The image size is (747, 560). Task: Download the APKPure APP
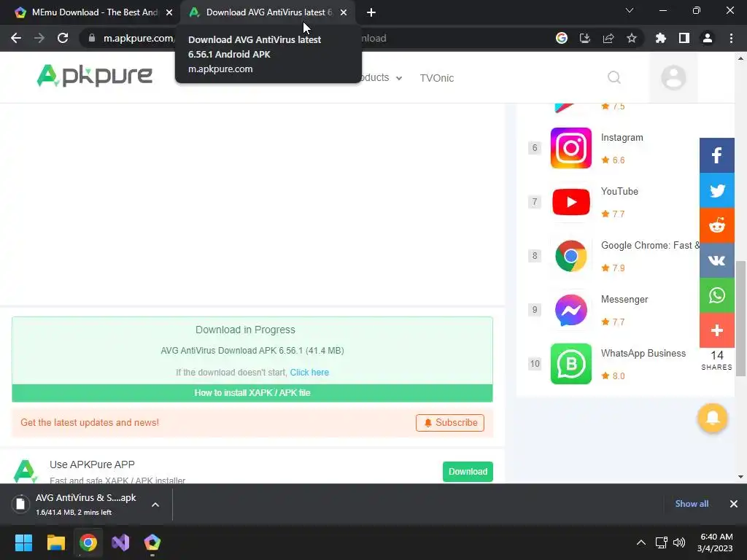[468, 472]
